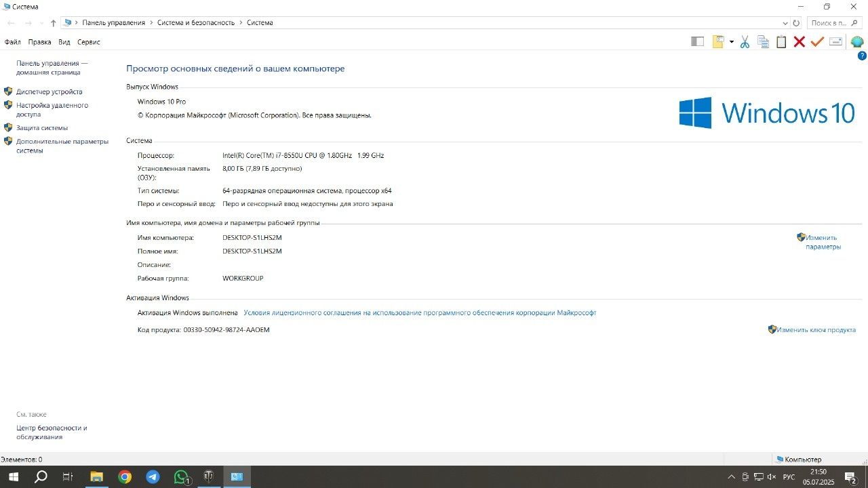
Task: Open File Explorer from the taskbar
Action: (x=96, y=477)
